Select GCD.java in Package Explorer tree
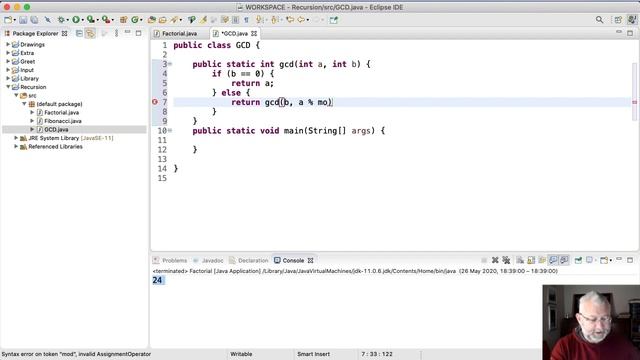 tap(56, 129)
